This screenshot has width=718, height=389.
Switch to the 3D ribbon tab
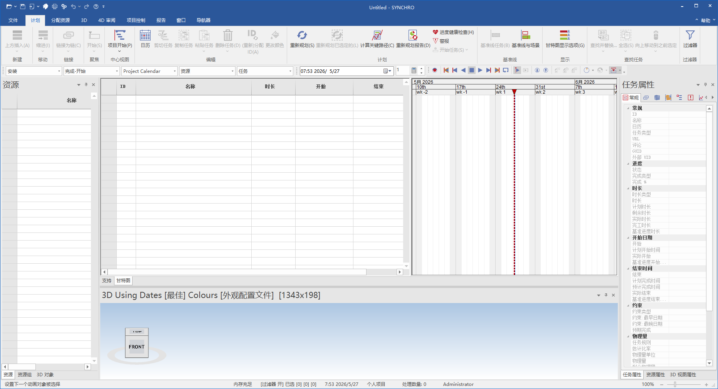click(x=84, y=20)
